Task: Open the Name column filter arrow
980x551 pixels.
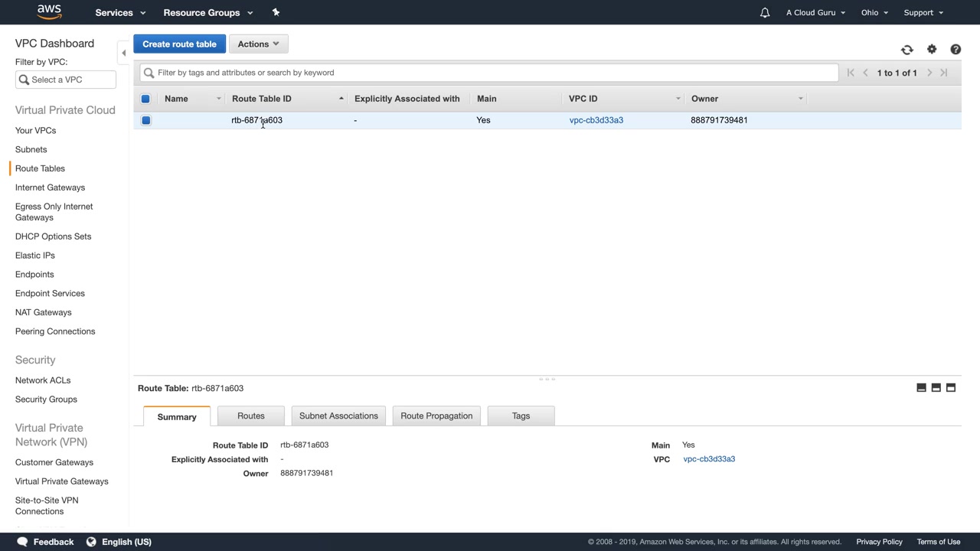Action: [x=218, y=99]
